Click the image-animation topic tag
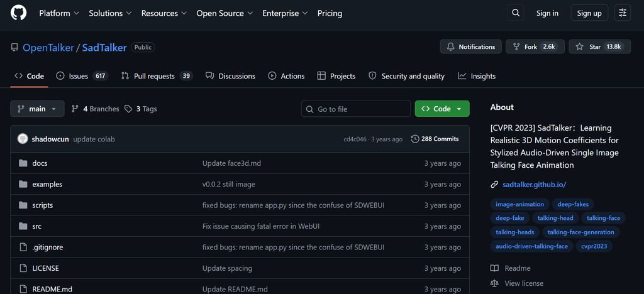 [x=519, y=204]
